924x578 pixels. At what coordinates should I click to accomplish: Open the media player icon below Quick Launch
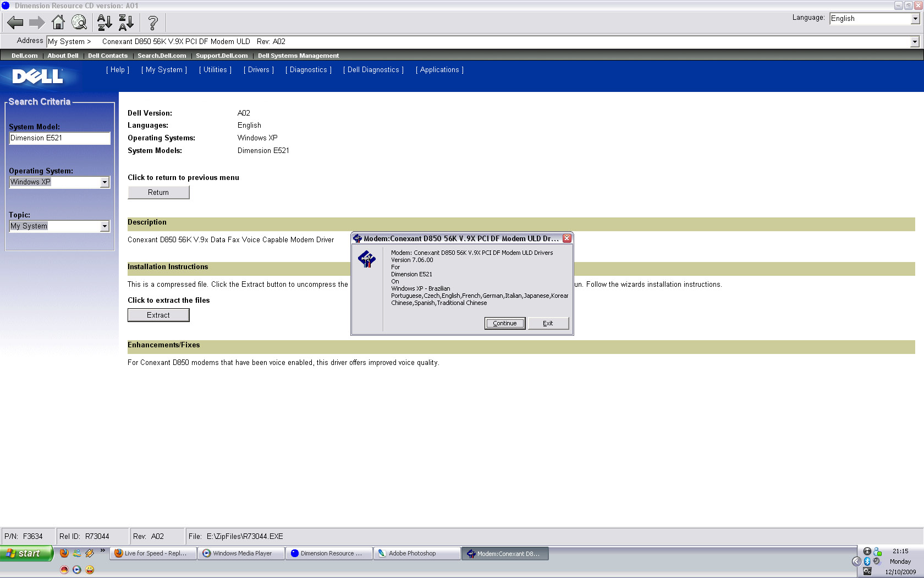click(x=77, y=570)
